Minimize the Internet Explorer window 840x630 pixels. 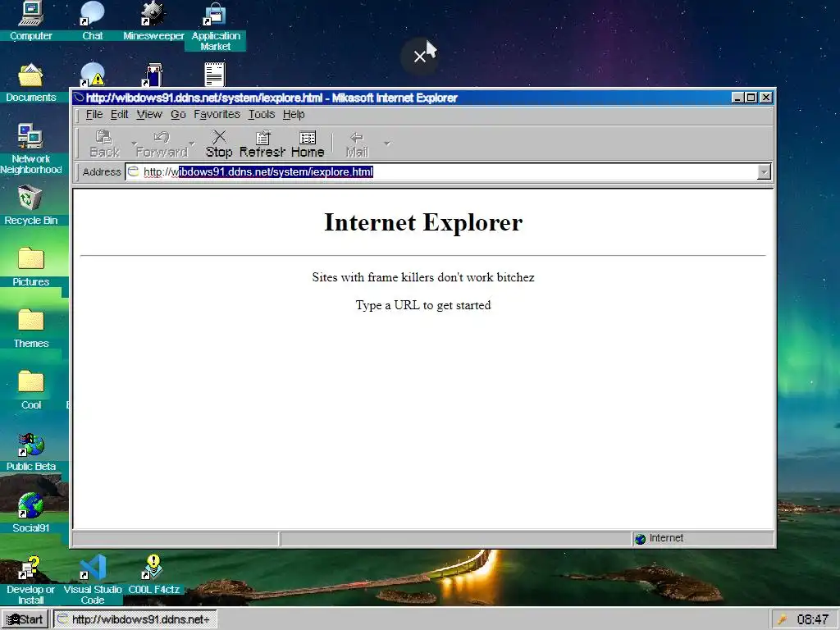737,98
